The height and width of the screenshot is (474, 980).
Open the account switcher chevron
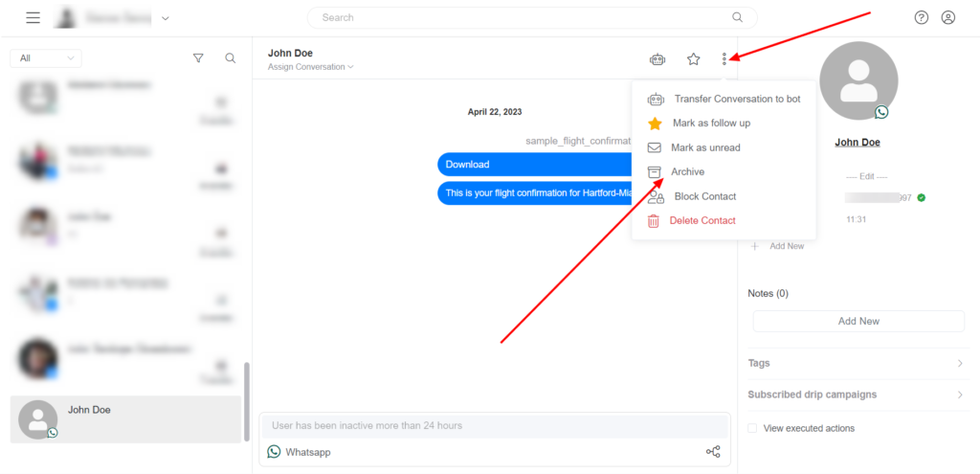tap(165, 18)
